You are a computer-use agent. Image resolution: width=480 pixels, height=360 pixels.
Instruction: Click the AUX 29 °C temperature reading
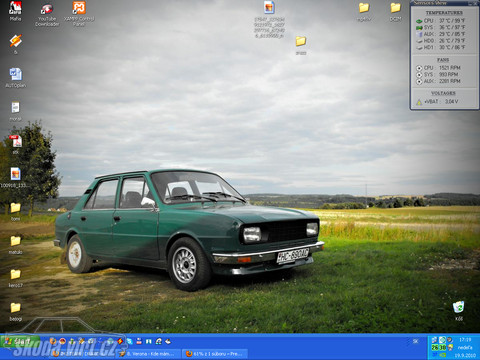click(x=452, y=34)
